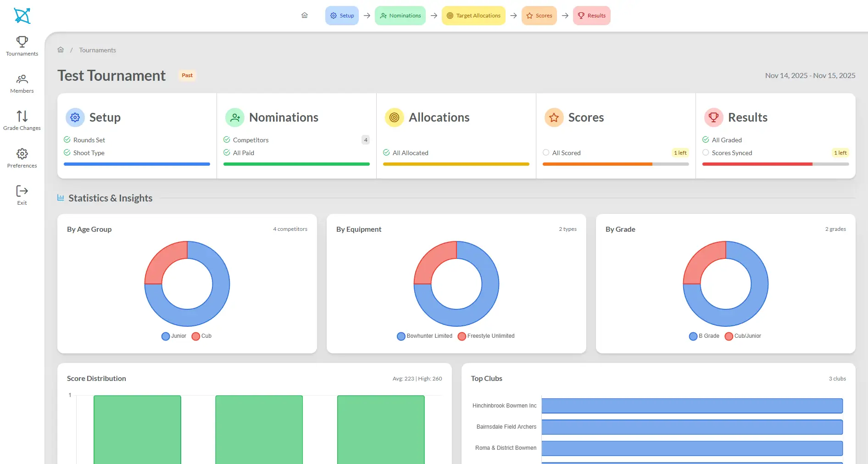Viewport: 868px width, 464px height.
Task: Open the Allocations card heading
Action: (439, 117)
